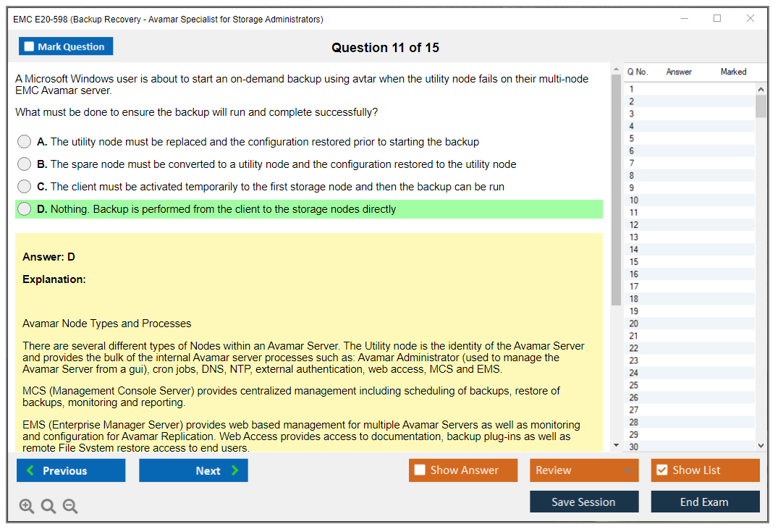The height and width of the screenshot is (532, 778).
Task: Click the End Exam button
Action: point(705,502)
